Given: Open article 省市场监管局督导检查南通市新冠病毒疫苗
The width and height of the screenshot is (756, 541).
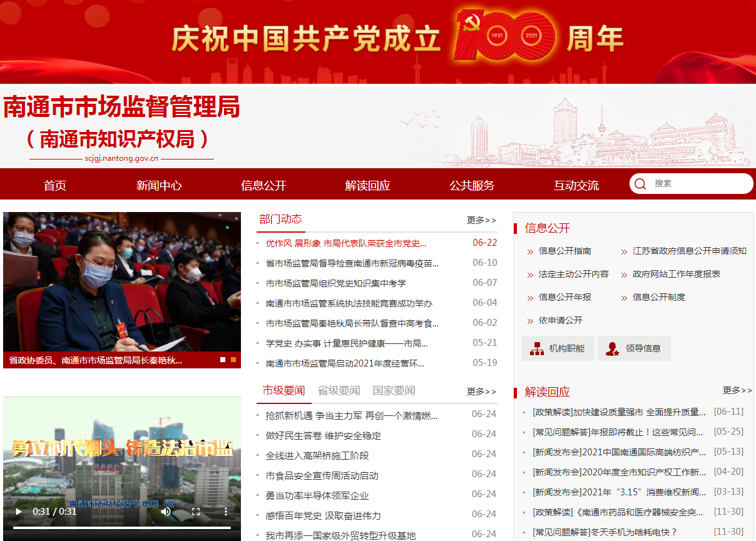Looking at the screenshot, I should 352,263.
